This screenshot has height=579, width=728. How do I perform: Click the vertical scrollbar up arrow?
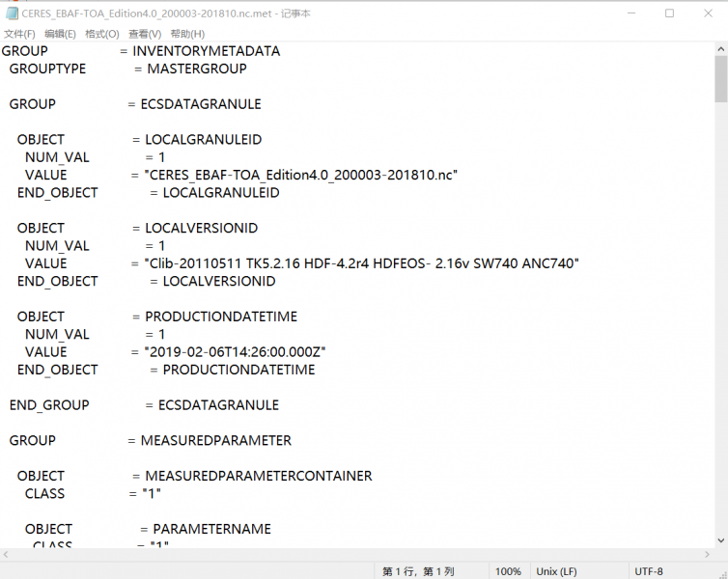point(720,49)
